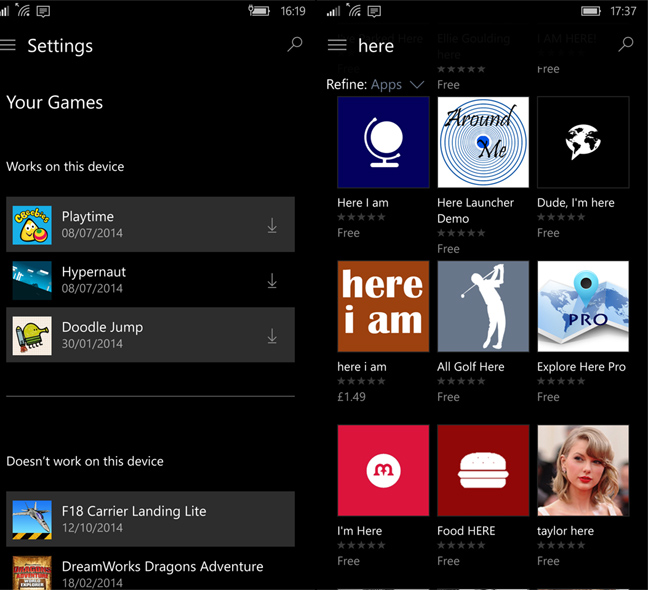The height and width of the screenshot is (590, 648).
Task: Download Hypernaut via its arrow icon
Action: [x=272, y=281]
